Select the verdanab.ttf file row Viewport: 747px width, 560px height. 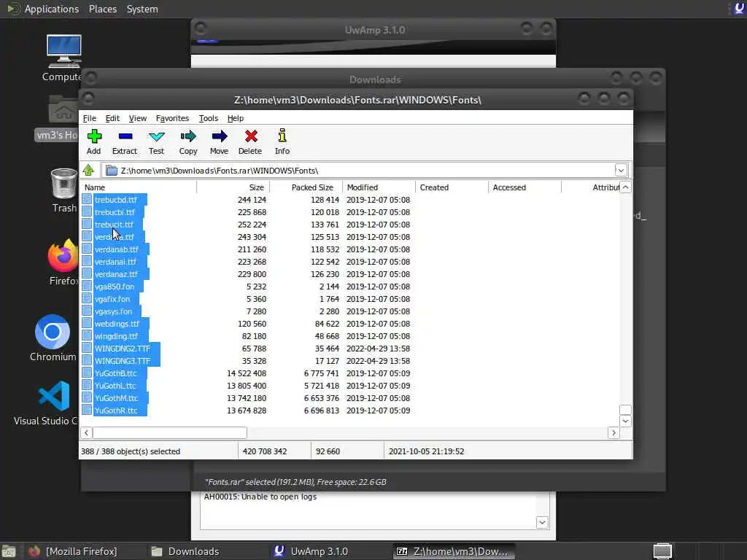click(x=116, y=249)
